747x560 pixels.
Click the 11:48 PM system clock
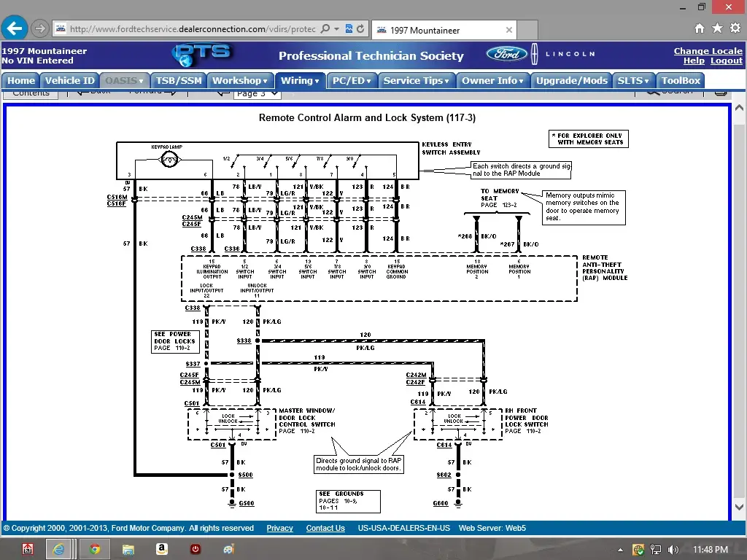[711, 550]
